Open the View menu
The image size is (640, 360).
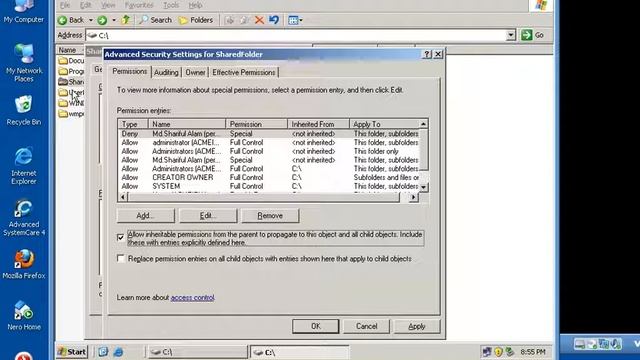[108, 5]
